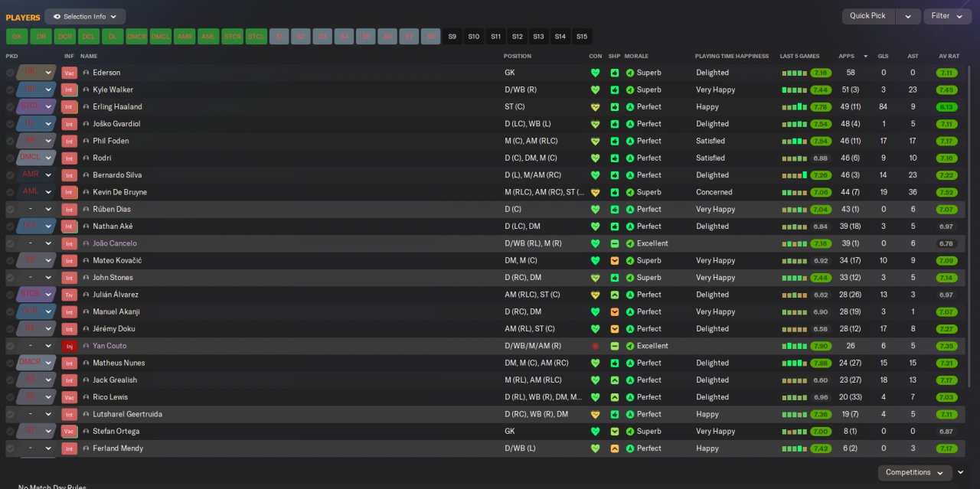
Task: Click Ferland Mendy's match sharpness icon
Action: [614, 448]
